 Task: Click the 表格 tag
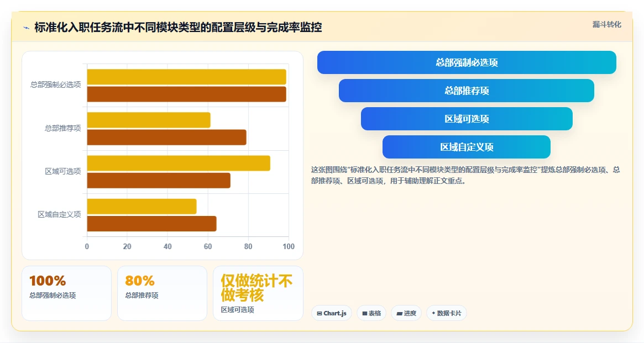click(x=371, y=313)
